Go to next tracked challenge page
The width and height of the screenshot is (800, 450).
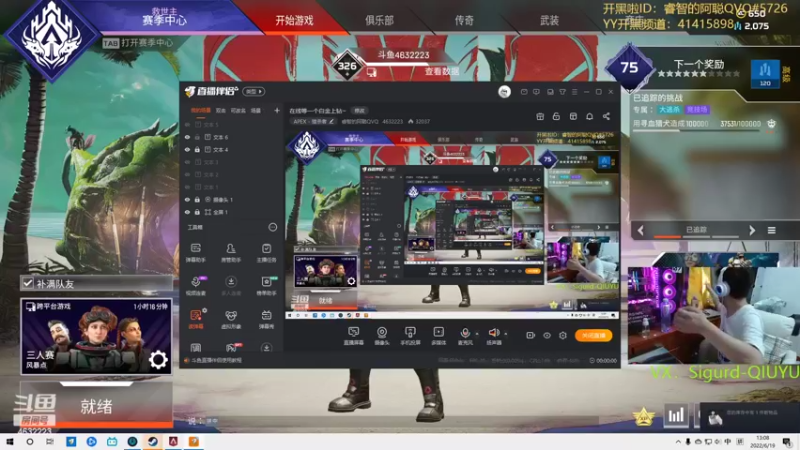pos(752,230)
